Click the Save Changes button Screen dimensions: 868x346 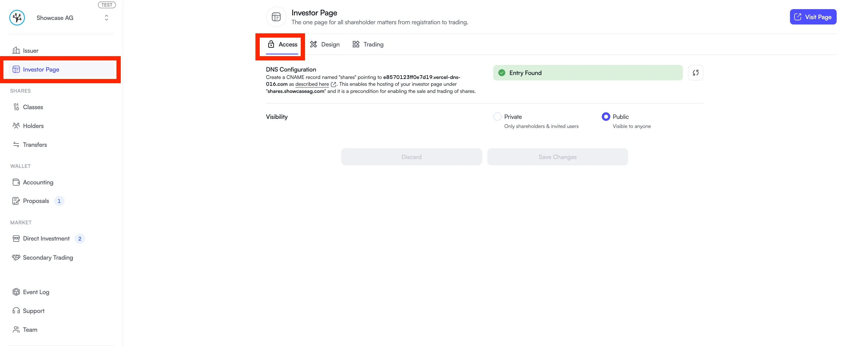coord(557,156)
